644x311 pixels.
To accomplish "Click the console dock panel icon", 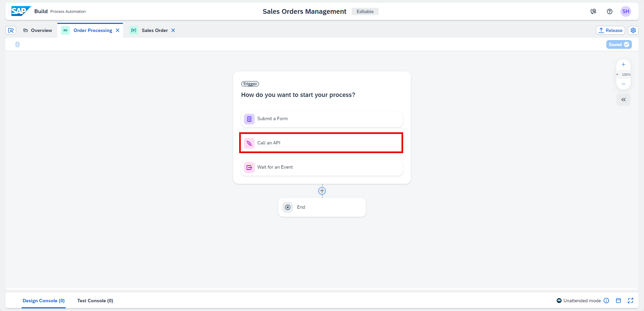I will [618, 301].
